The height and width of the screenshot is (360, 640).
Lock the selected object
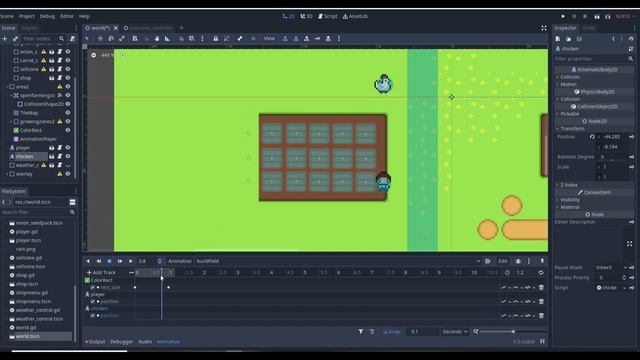216,38
